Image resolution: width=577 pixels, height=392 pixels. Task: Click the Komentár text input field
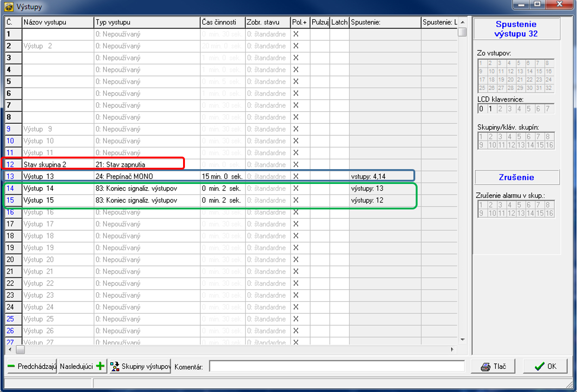click(x=336, y=367)
